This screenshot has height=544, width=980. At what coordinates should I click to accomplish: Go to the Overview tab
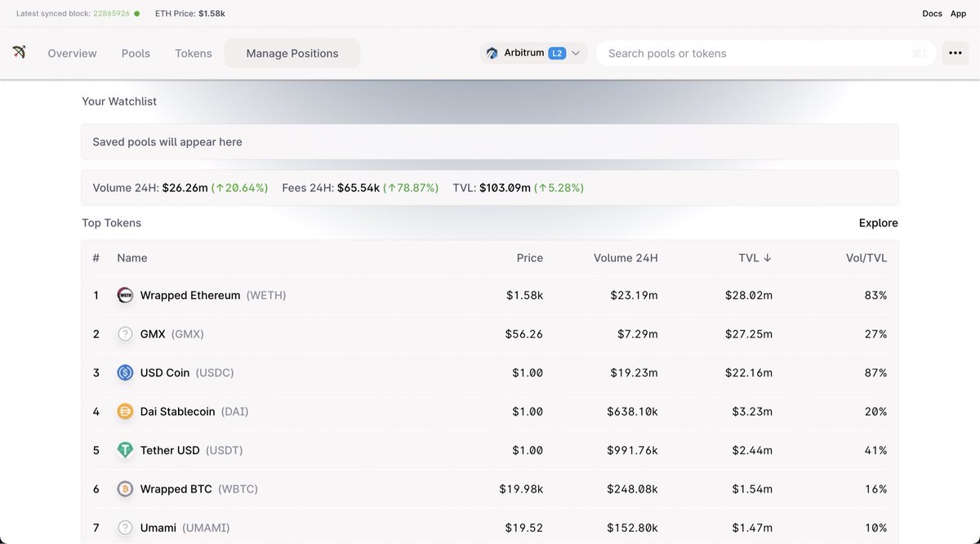(x=72, y=53)
